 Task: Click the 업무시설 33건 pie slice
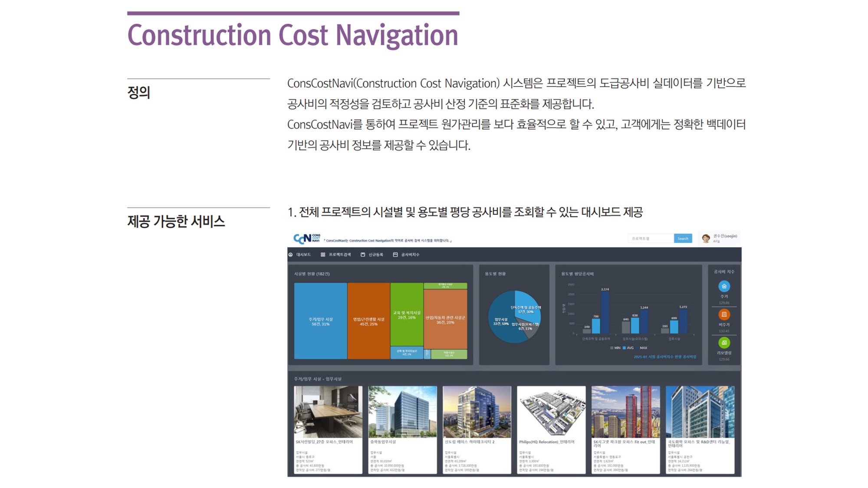(x=501, y=322)
